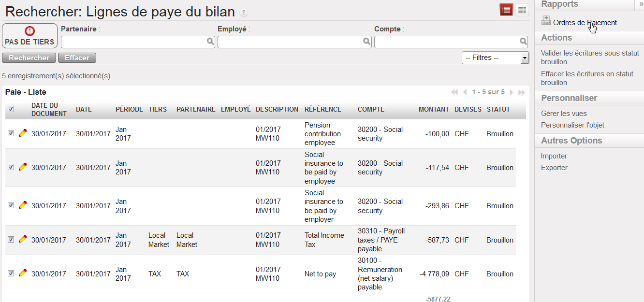Switch to the grey editable list view icon
Screen dimensions: 644x302
tap(522, 10)
